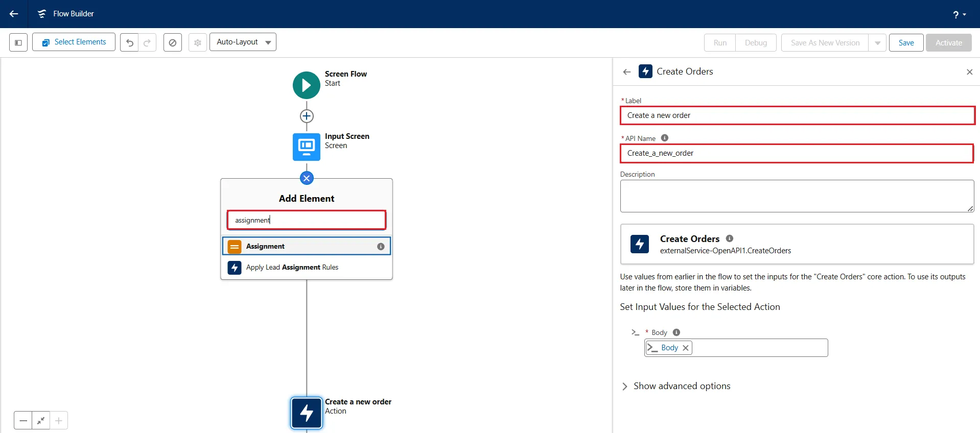Remove the Body pill from input

686,348
